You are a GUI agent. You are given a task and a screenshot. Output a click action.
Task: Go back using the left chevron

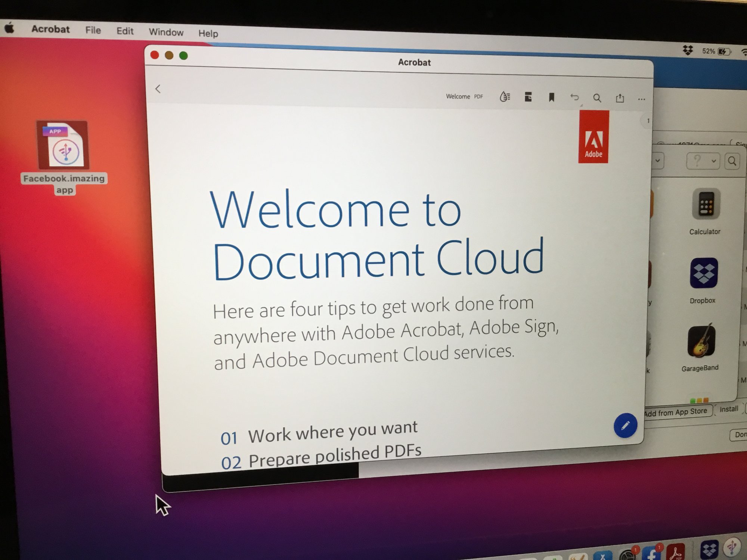[x=158, y=89]
